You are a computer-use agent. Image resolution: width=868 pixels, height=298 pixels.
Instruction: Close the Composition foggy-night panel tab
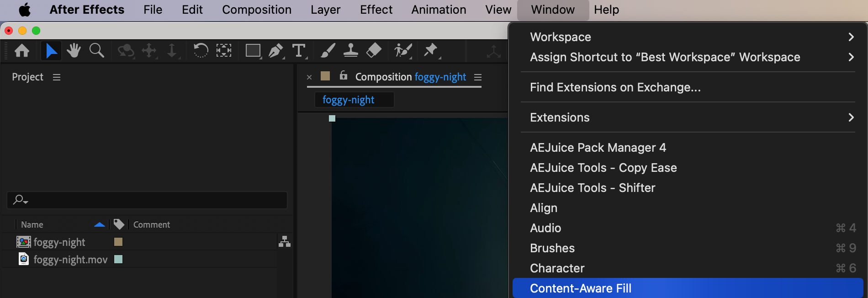[309, 77]
